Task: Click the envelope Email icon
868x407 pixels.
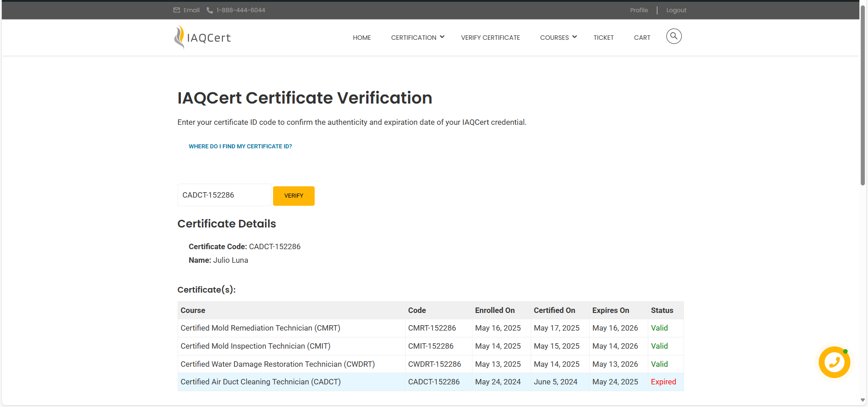Action: click(x=177, y=10)
